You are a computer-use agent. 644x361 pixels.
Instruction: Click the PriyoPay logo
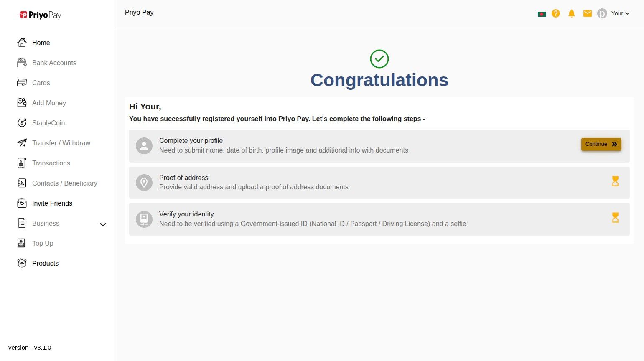pos(41,15)
